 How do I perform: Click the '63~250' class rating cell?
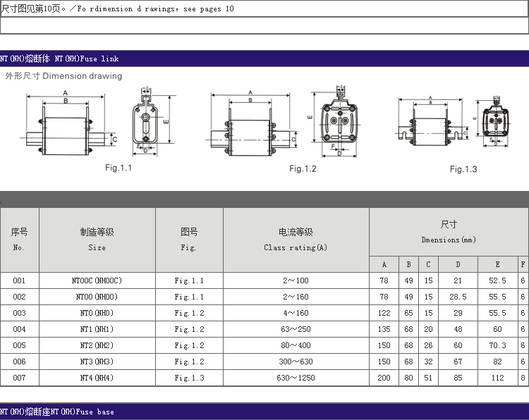pyautogui.click(x=296, y=329)
